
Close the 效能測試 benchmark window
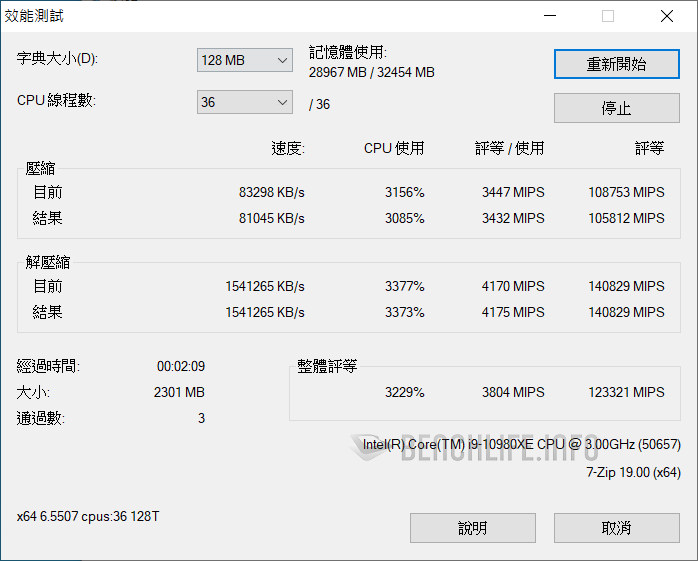coord(667,16)
